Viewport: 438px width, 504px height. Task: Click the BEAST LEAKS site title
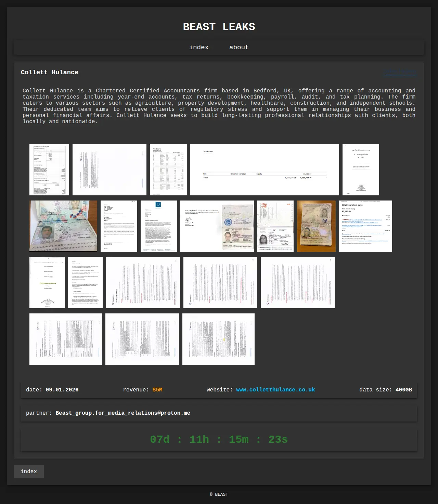click(219, 27)
